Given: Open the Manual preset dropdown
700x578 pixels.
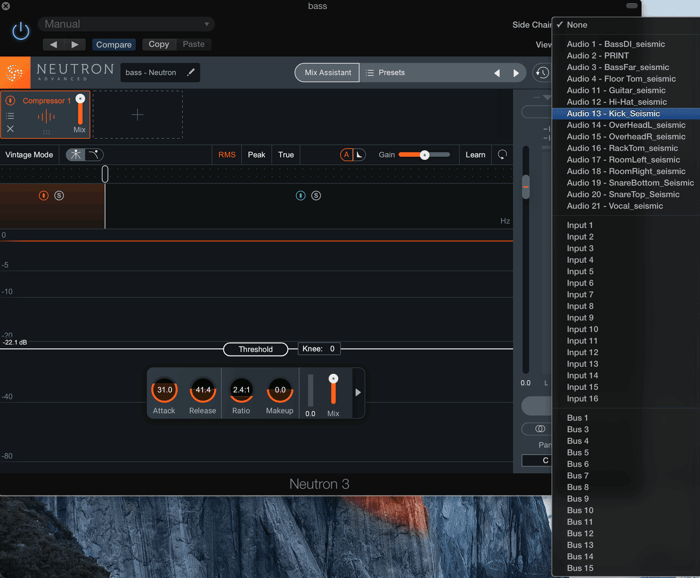Looking at the screenshot, I should [x=126, y=24].
